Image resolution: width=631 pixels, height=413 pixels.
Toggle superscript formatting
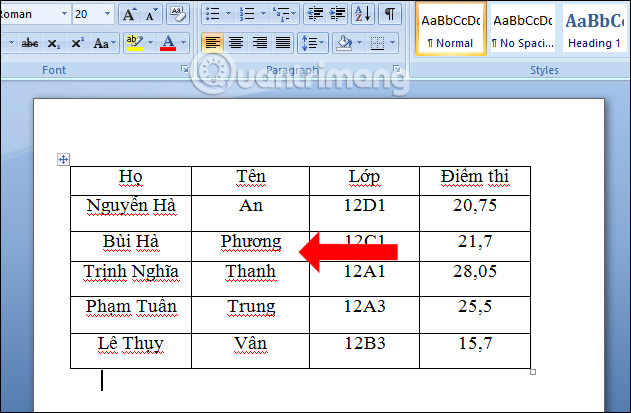(x=77, y=43)
